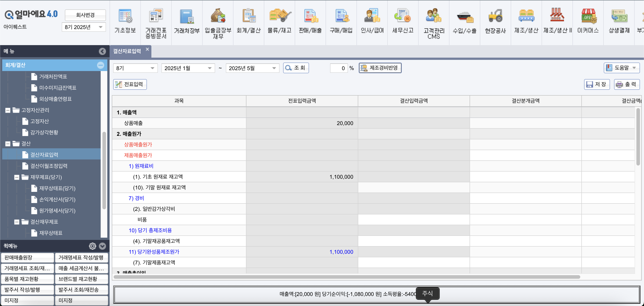Image resolution: width=644 pixels, height=306 pixels.
Task: Collapse the 고정자산관리 folder
Action: [8, 110]
